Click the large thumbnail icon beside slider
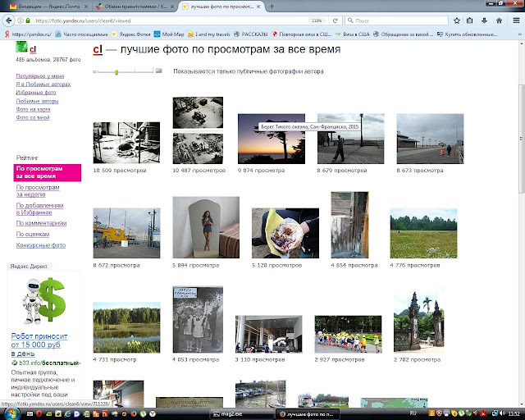 (x=158, y=71)
